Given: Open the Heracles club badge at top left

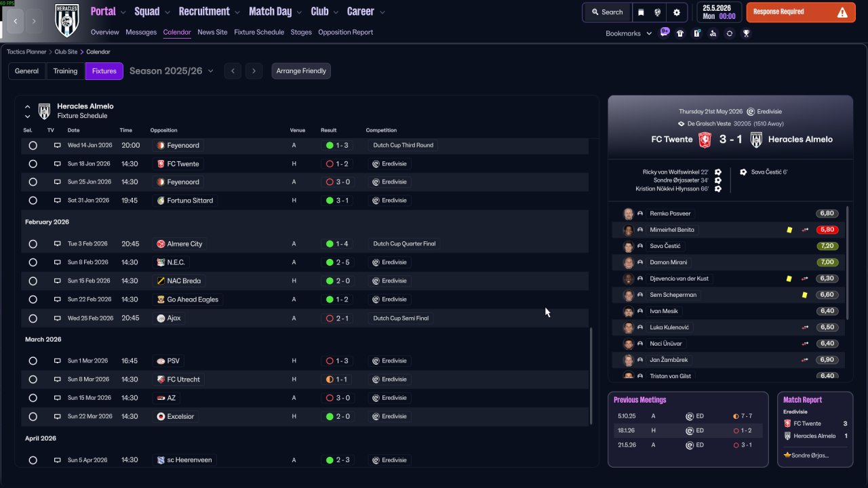Looking at the screenshot, I should pos(66,21).
